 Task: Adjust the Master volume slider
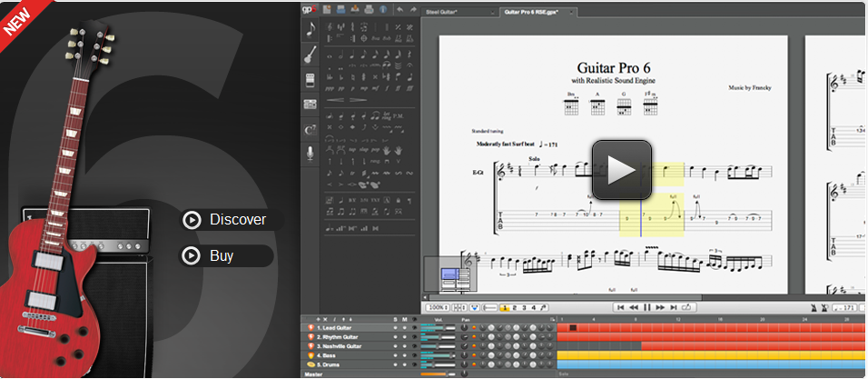[438, 374]
